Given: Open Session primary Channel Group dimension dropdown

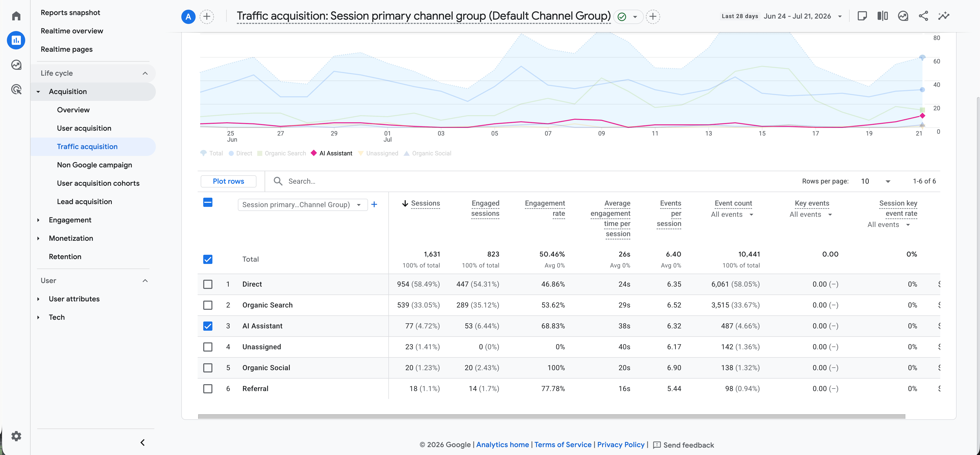Looking at the screenshot, I should [303, 205].
